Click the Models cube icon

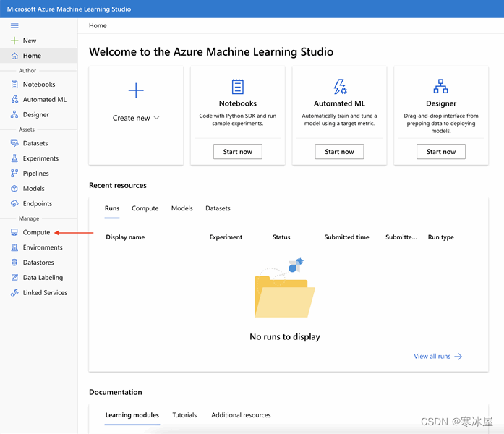(14, 188)
